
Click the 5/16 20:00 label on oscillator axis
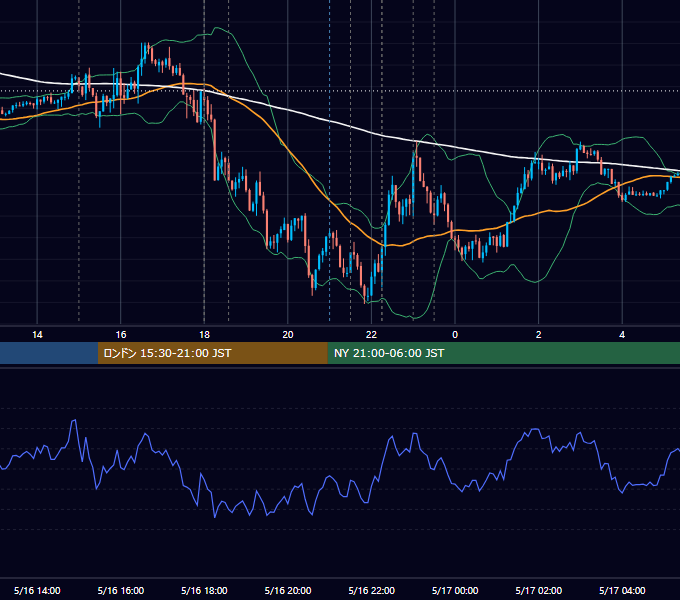click(288, 590)
